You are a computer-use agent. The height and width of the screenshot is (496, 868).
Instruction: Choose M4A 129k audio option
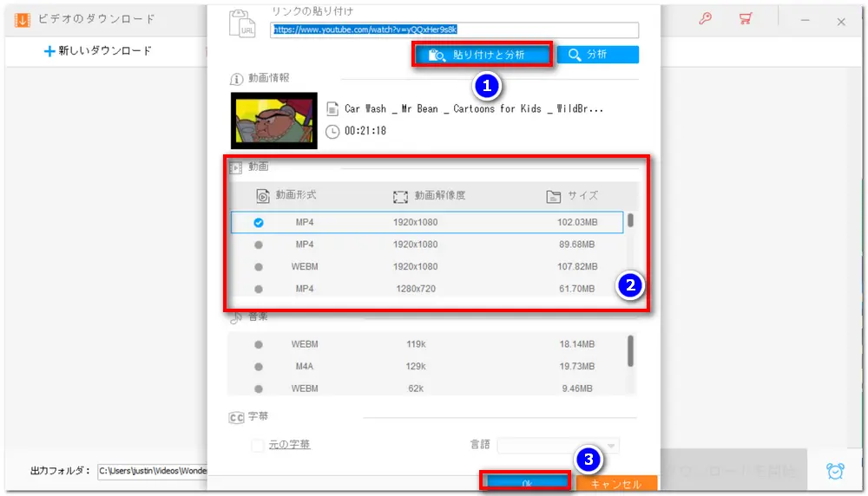click(259, 367)
